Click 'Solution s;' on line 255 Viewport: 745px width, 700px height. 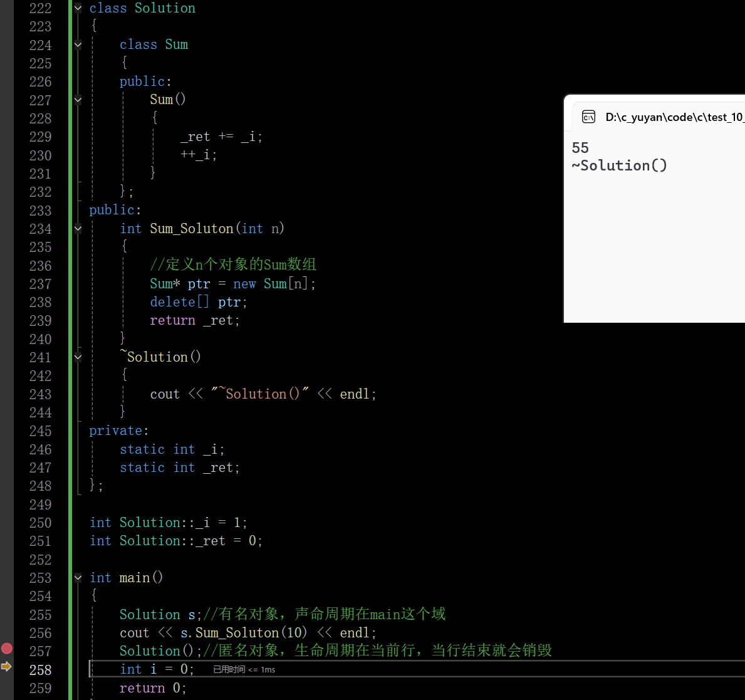(160, 615)
